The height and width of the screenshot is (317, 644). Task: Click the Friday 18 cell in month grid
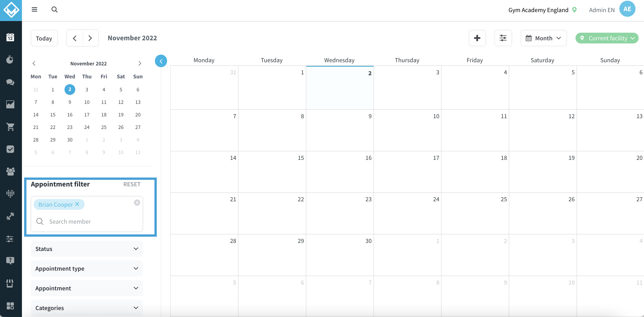pos(475,172)
